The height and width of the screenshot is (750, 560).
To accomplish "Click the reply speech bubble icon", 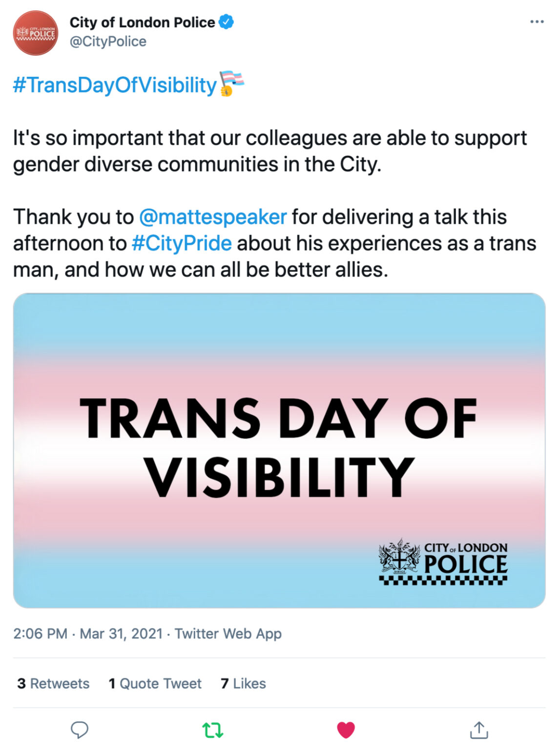I will click(80, 729).
